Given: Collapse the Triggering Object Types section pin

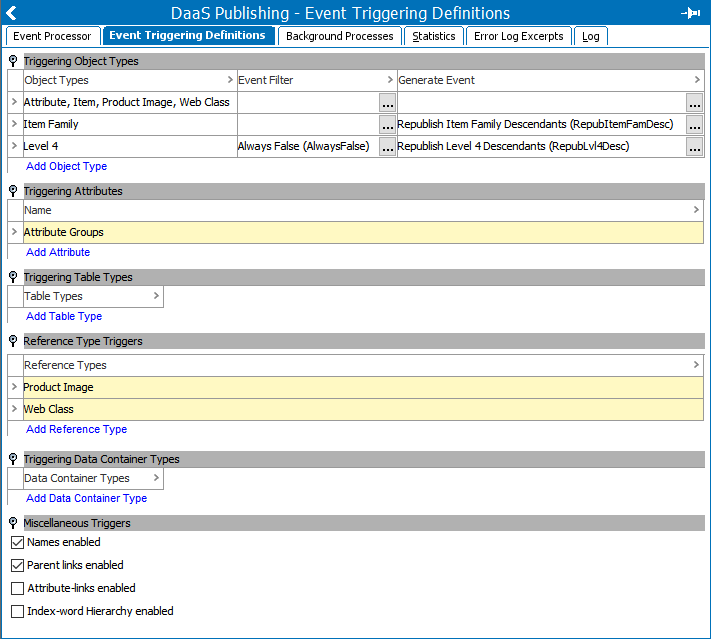Looking at the screenshot, I should point(13,61).
